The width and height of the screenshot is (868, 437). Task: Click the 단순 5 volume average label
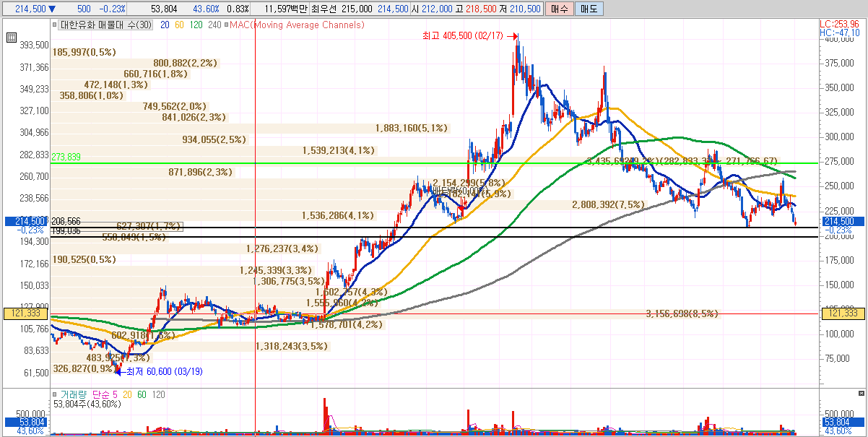tap(105, 394)
